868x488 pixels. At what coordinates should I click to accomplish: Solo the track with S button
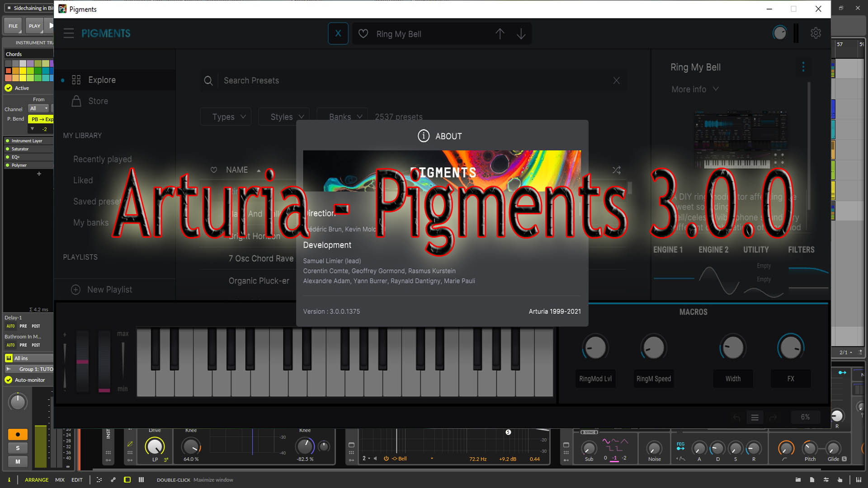click(18, 448)
